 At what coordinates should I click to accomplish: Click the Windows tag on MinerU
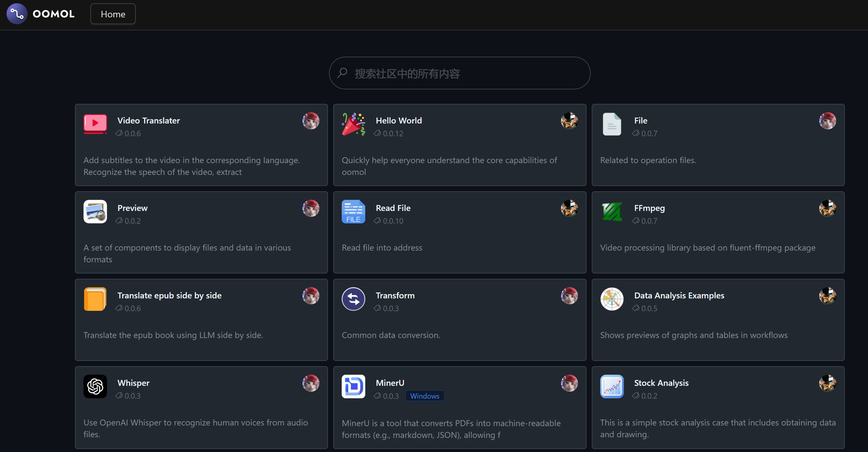pos(425,396)
